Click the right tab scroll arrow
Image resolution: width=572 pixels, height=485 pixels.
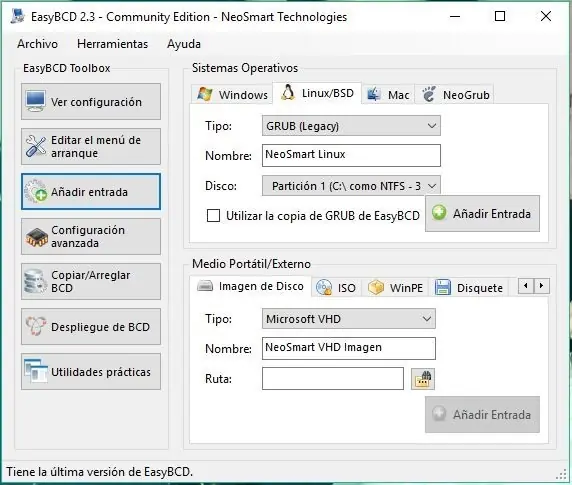[542, 286]
